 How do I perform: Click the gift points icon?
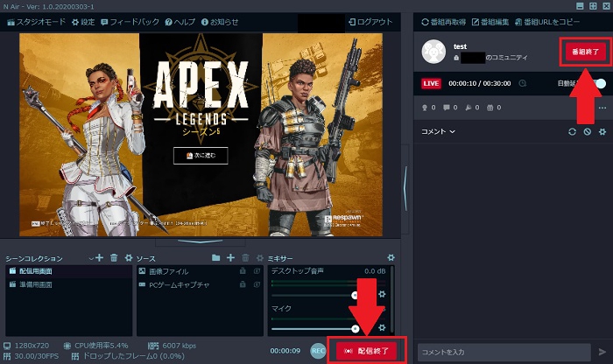click(490, 108)
